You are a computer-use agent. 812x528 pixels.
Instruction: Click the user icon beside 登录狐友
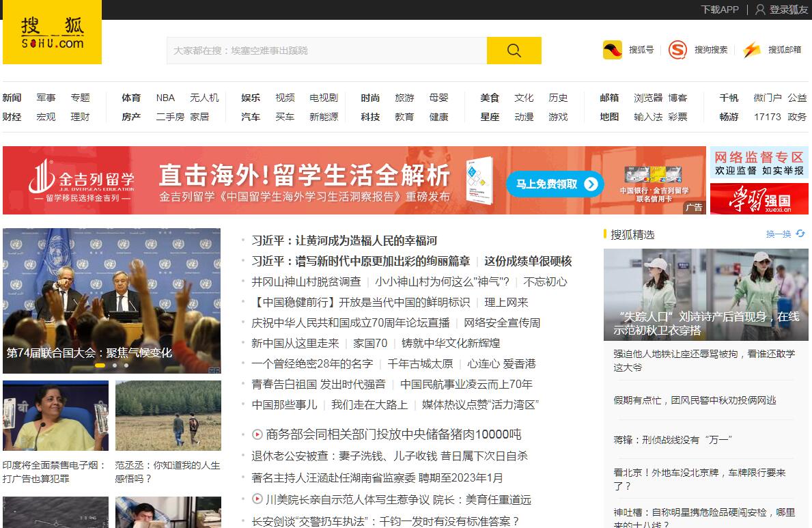760,10
